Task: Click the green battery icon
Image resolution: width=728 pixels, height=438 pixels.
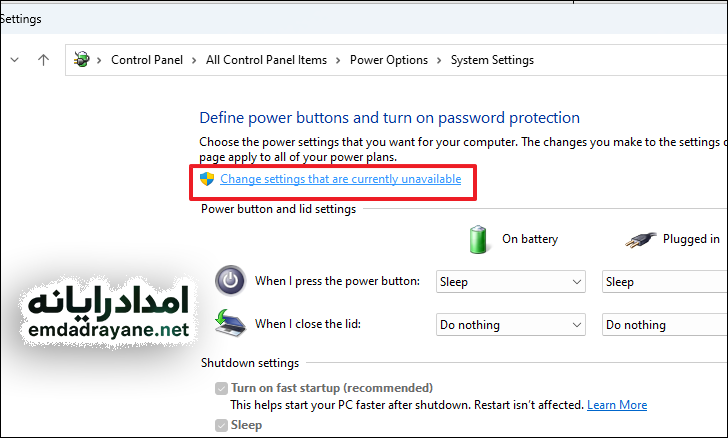Action: pos(481,239)
